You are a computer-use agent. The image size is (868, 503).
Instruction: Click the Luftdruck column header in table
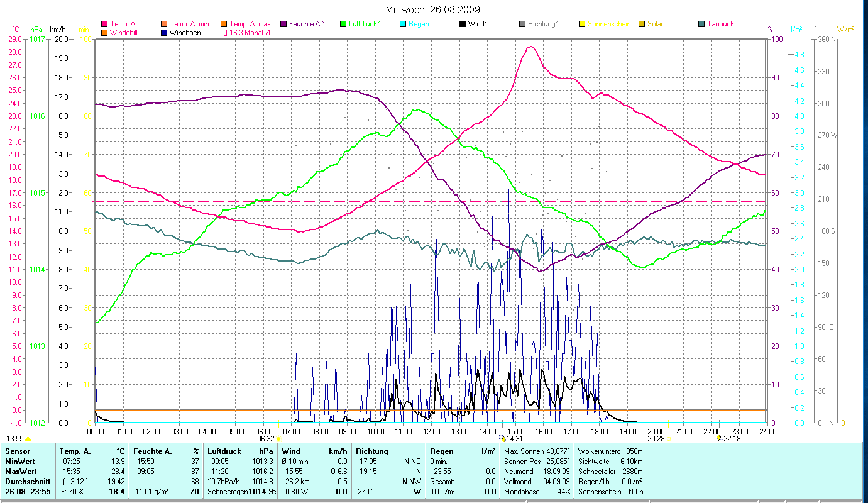click(x=224, y=451)
